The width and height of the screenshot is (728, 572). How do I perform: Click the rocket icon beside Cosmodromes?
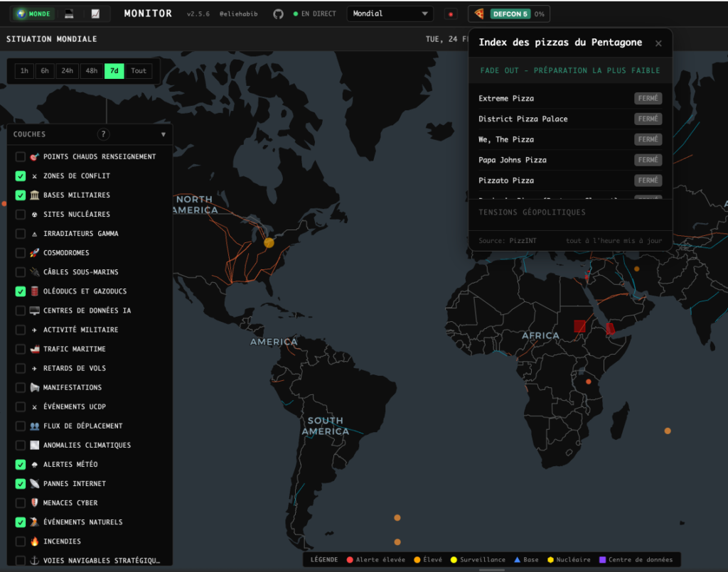click(x=34, y=253)
